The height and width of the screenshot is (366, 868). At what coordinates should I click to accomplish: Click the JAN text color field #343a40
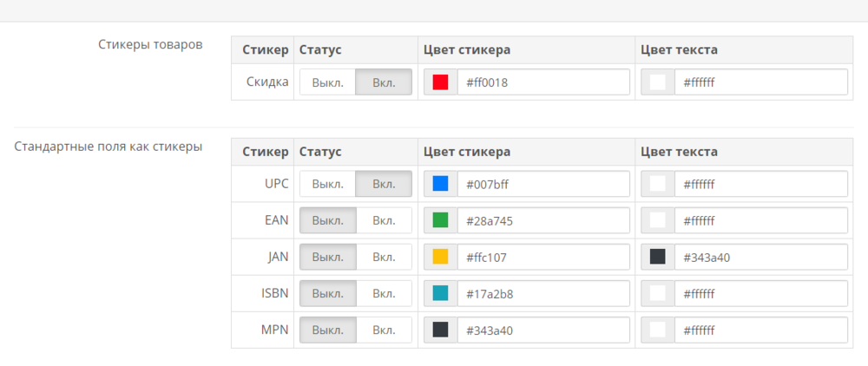[760, 257]
